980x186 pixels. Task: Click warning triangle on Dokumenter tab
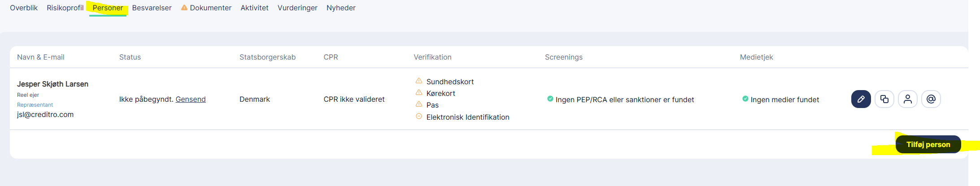pyautogui.click(x=184, y=8)
